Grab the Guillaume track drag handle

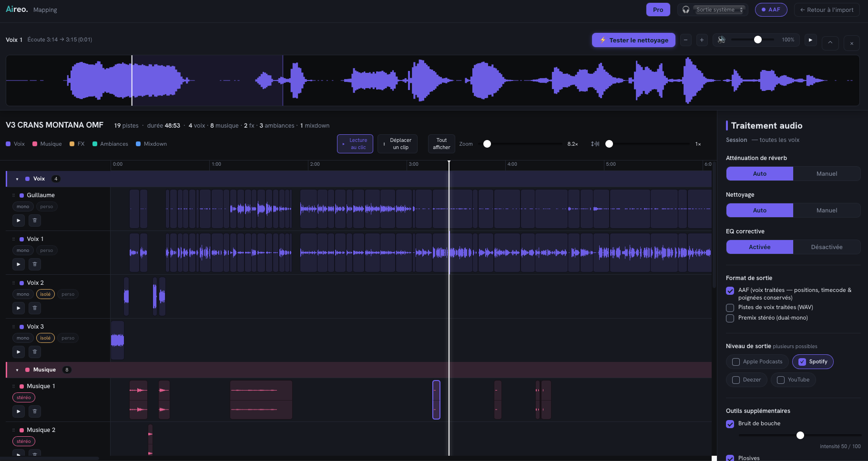[x=13, y=195]
